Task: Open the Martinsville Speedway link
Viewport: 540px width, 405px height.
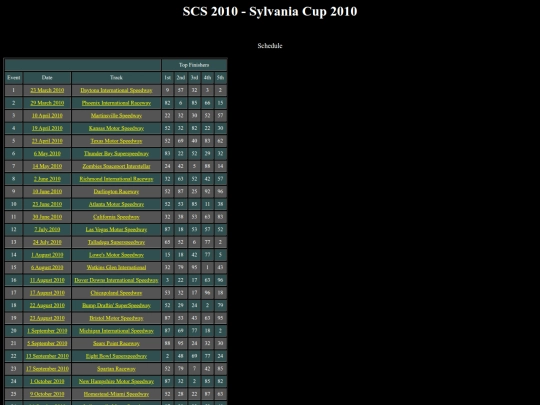Action: [116, 116]
